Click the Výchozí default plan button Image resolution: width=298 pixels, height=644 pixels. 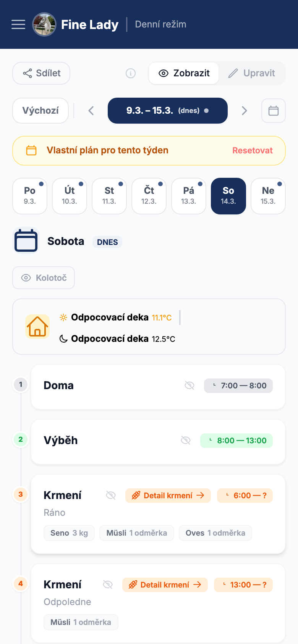(x=40, y=111)
